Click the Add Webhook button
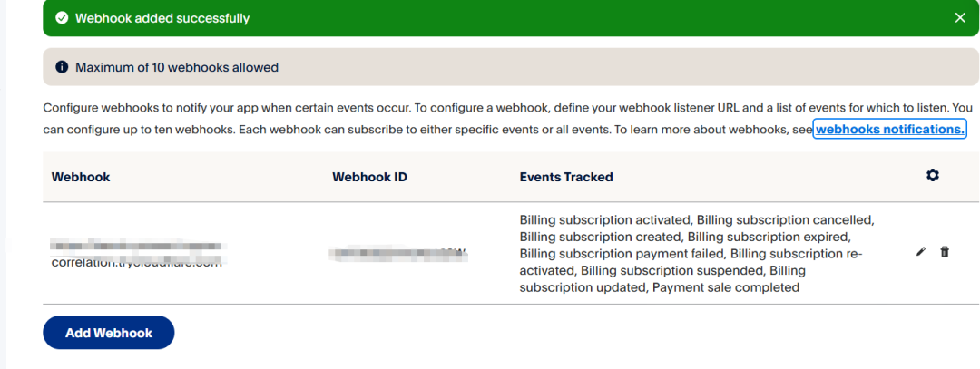Viewport: 980px width, 369px height. click(x=108, y=333)
